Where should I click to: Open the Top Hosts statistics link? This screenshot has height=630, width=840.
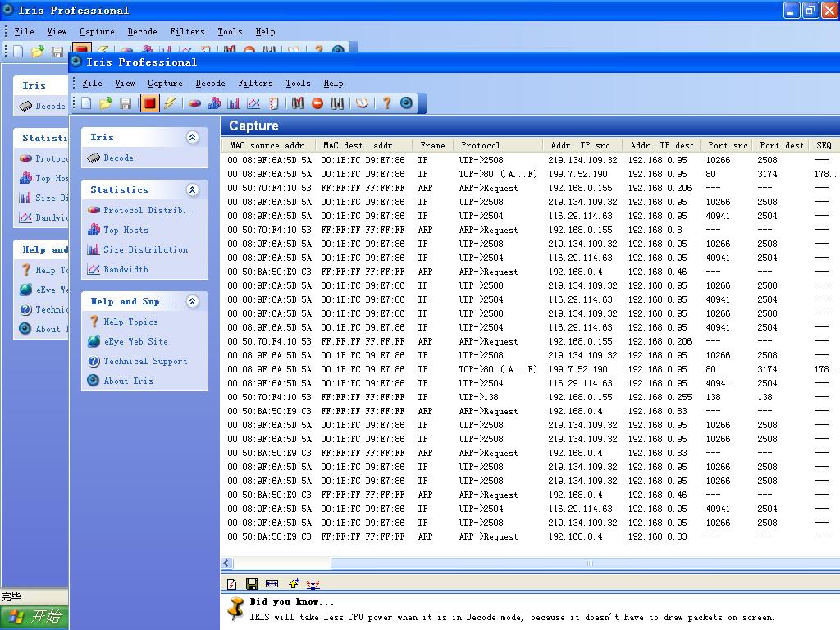pos(125,230)
